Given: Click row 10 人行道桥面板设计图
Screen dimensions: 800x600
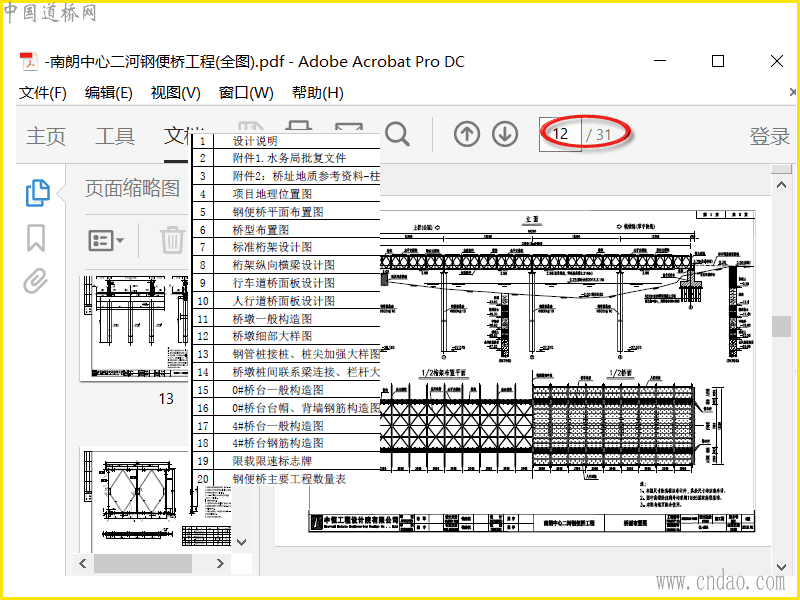Looking at the screenshot, I should coord(286,301).
